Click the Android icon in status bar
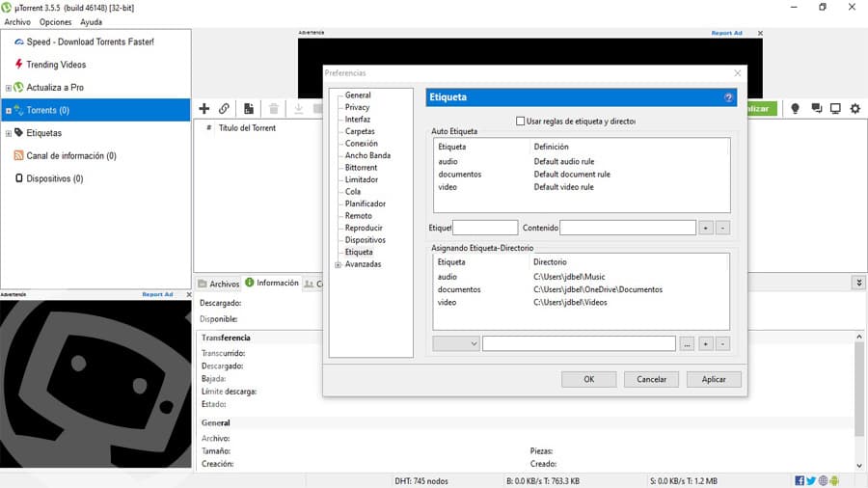The height and width of the screenshot is (488, 868). pyautogui.click(x=834, y=481)
